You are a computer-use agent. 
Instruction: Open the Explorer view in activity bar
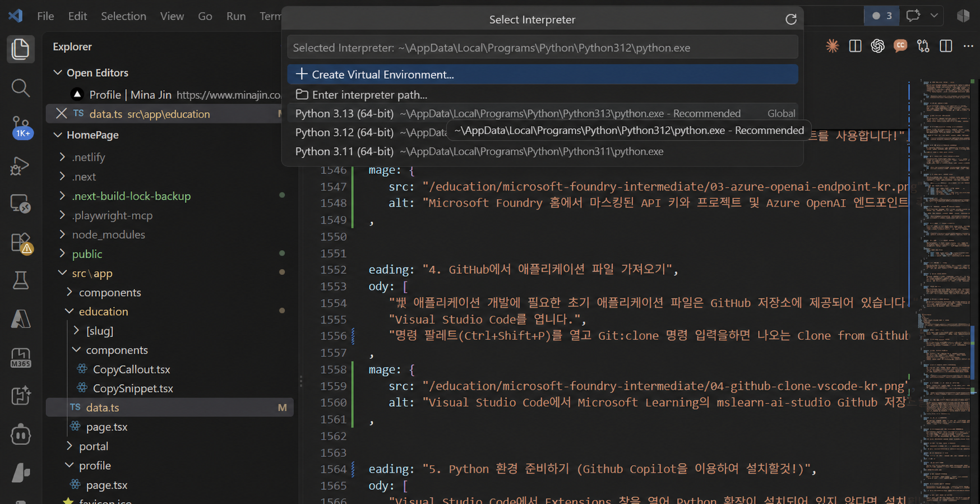[x=20, y=49]
